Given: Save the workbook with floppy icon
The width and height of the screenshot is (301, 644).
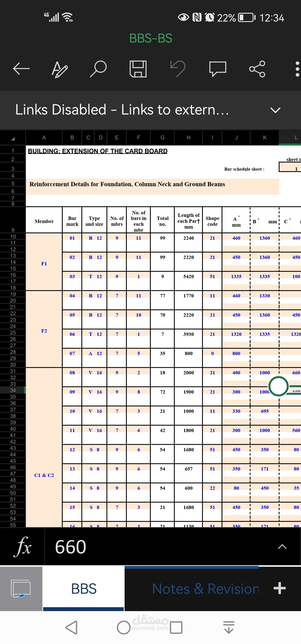Looking at the screenshot, I should [138, 69].
